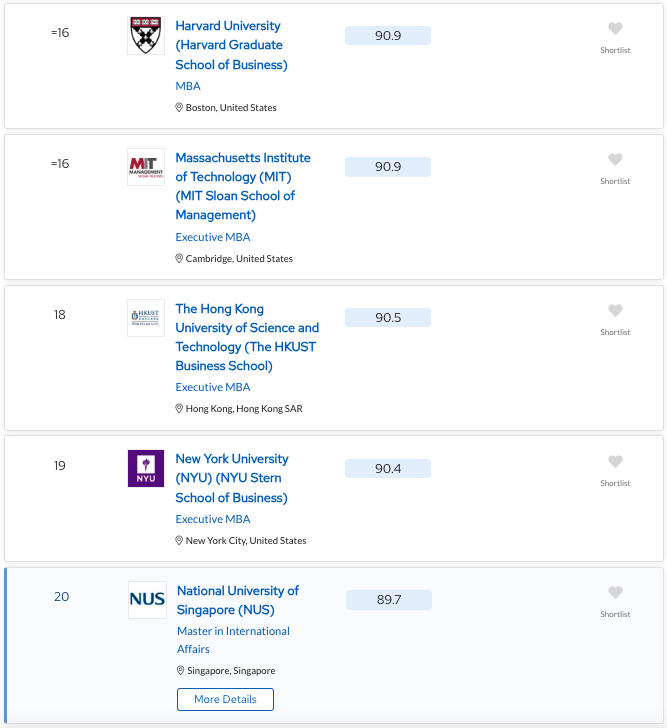The image size is (667, 728).
Task: Open the purple NYU logo
Action: point(146,468)
